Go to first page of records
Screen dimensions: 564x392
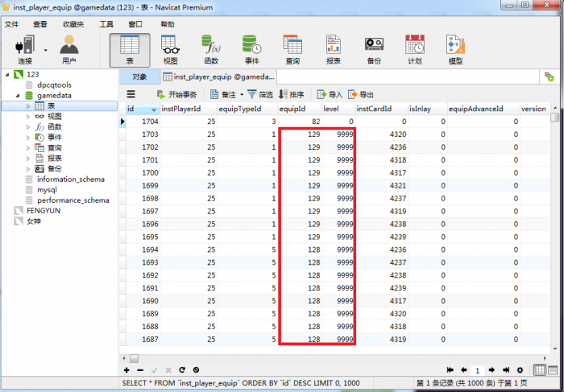click(450, 369)
